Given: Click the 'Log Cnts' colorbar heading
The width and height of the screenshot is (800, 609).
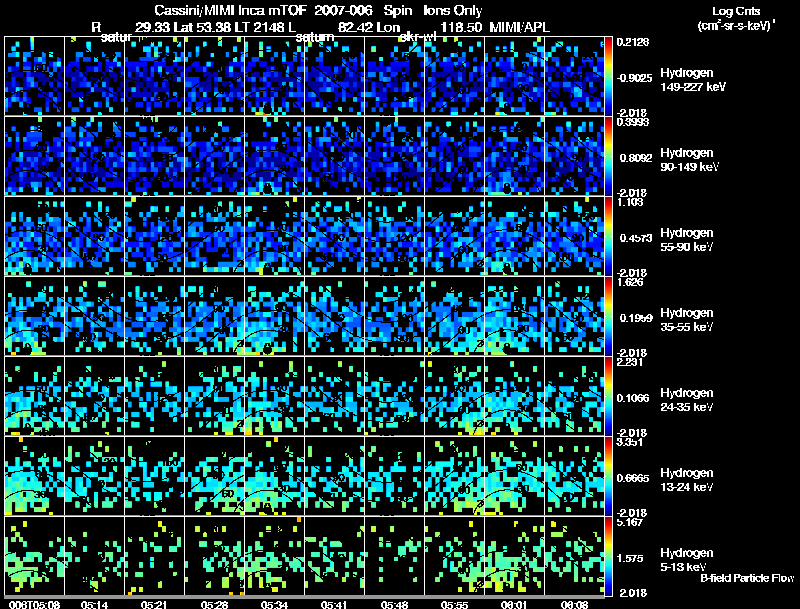Looking at the screenshot, I should [736, 11].
